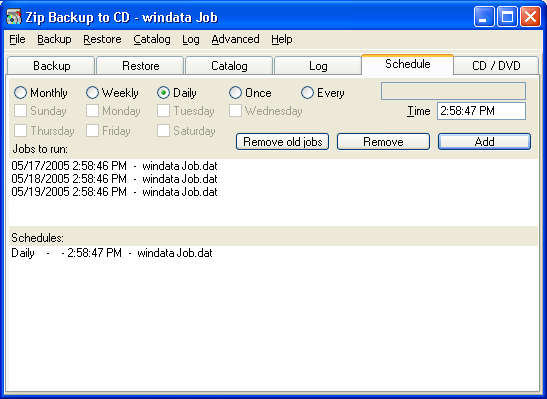Viewport: 547px width, 399px height.
Task: Open the Advanced menu
Action: click(235, 39)
